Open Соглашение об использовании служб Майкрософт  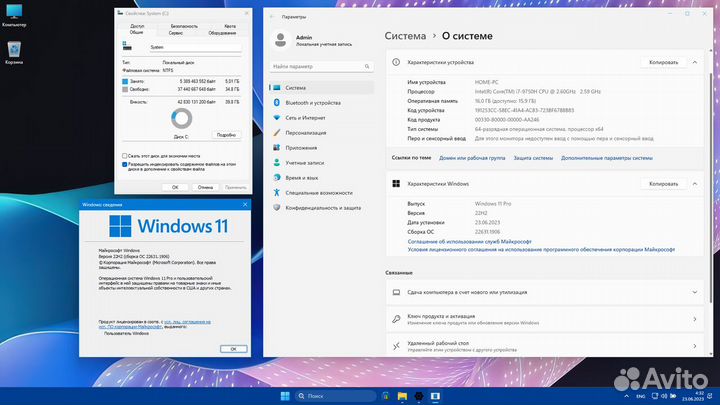pyautogui.click(x=469, y=242)
